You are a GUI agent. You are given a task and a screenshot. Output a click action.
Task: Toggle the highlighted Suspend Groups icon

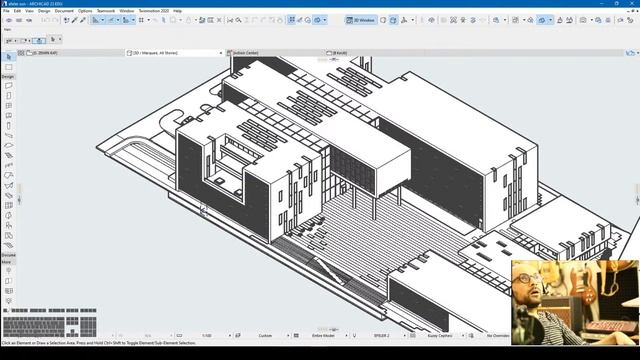tap(291, 20)
